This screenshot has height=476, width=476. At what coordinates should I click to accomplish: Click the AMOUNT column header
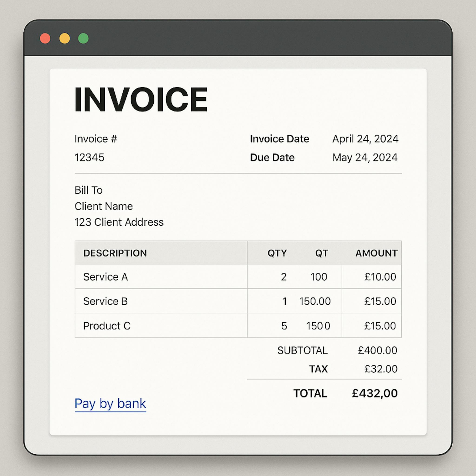(377, 253)
